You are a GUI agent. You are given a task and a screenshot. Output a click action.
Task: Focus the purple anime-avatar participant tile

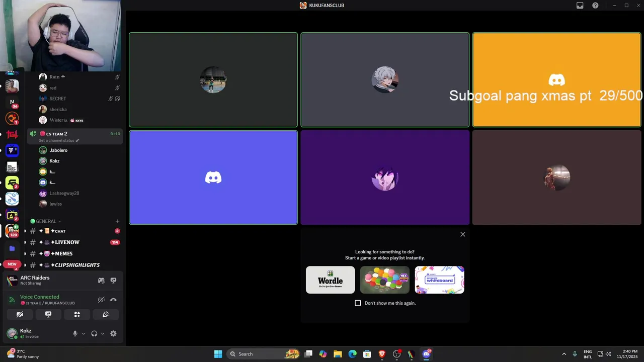click(x=385, y=177)
